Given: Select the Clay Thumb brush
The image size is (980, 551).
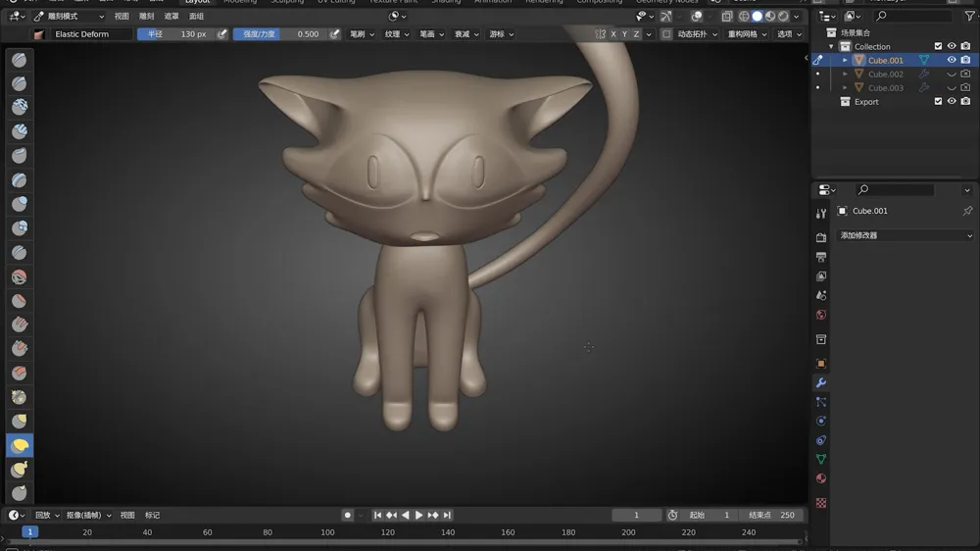Looking at the screenshot, I should [20, 155].
